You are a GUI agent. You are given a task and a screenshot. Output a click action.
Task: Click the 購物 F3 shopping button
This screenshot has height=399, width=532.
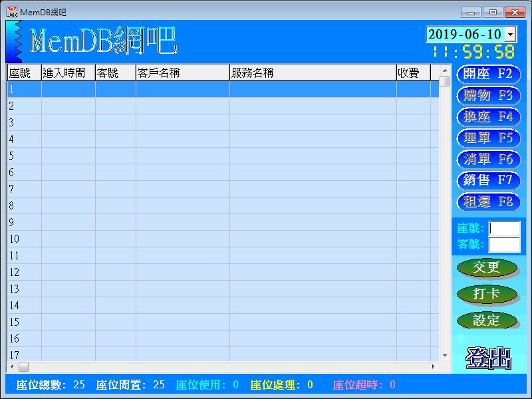pos(488,96)
